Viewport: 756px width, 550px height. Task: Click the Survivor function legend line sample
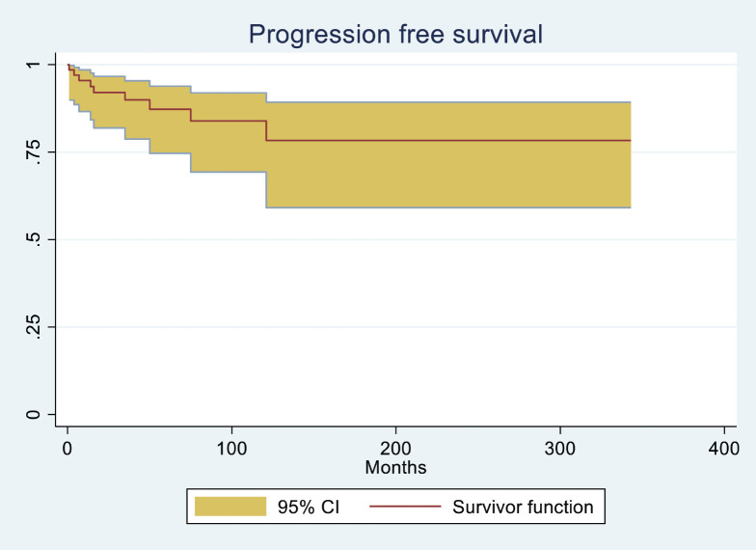coord(405,506)
